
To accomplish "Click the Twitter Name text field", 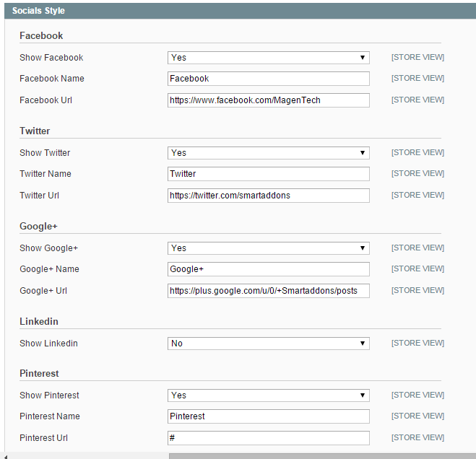I will pos(269,174).
